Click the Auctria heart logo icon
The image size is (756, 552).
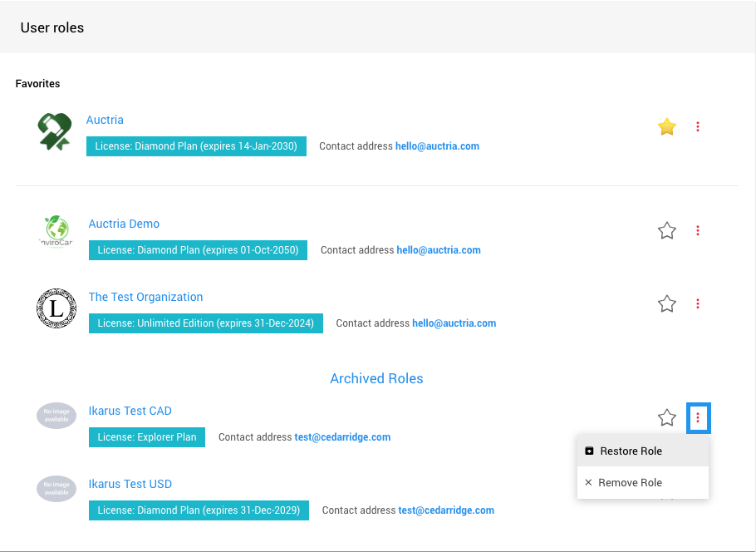point(55,132)
